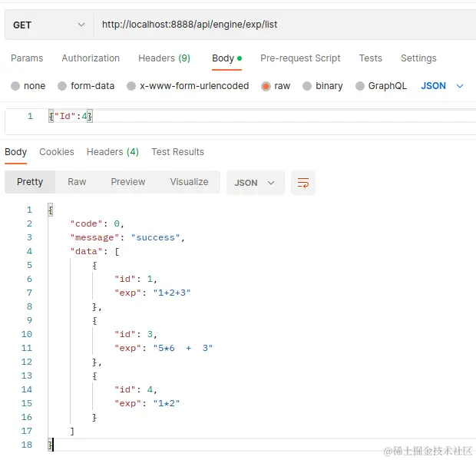Click the wrap lines icon button

click(303, 183)
